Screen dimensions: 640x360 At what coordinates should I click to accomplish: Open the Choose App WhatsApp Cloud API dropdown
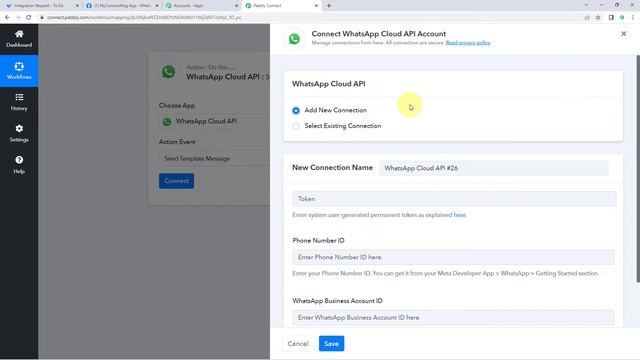214,121
